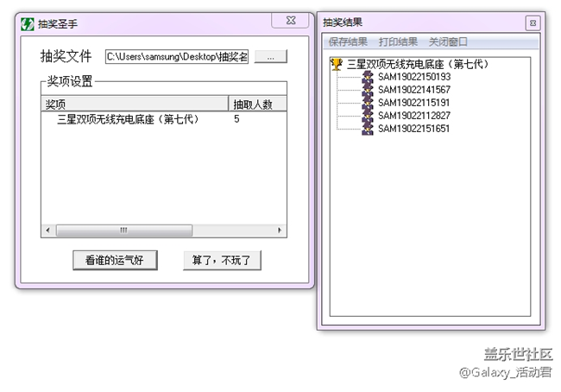Viewport: 561px width, 392px height.
Task: Click the trophy icon beside the prize name
Action: 337,64
